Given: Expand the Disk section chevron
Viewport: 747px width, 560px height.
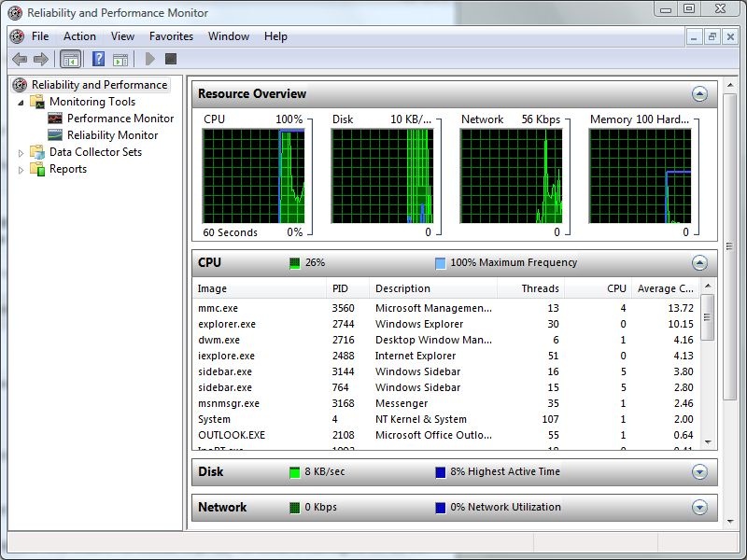Looking at the screenshot, I should [699, 472].
